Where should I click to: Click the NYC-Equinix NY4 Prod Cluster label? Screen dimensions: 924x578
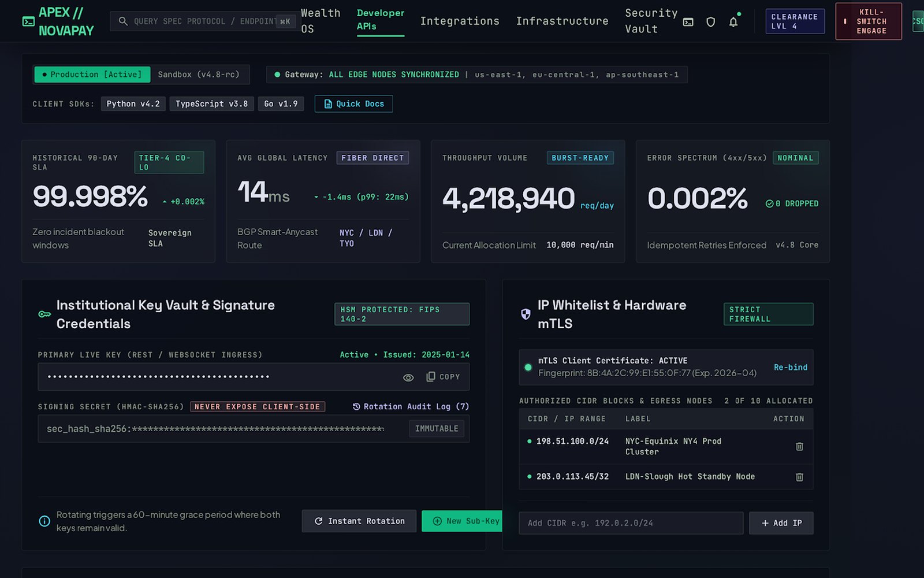(x=673, y=446)
